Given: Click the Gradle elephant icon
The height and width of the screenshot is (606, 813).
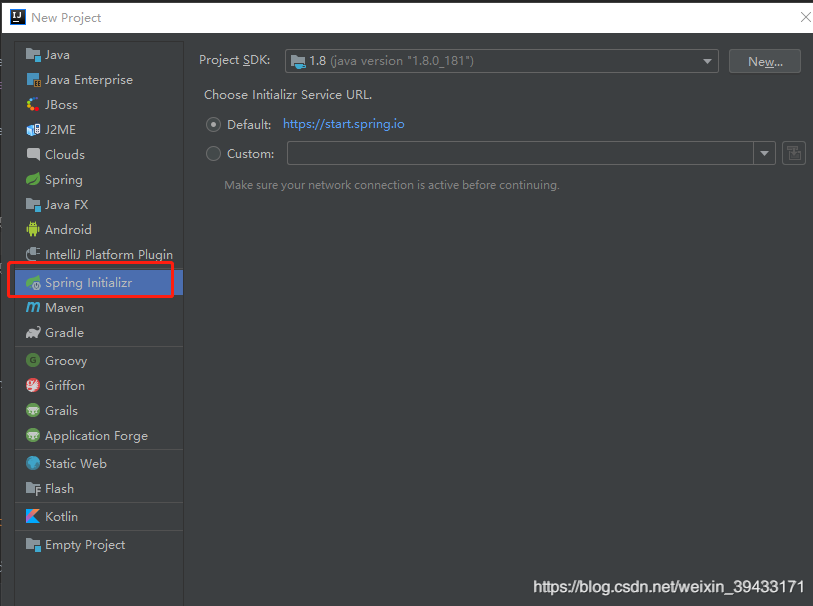Looking at the screenshot, I should coord(33,333).
